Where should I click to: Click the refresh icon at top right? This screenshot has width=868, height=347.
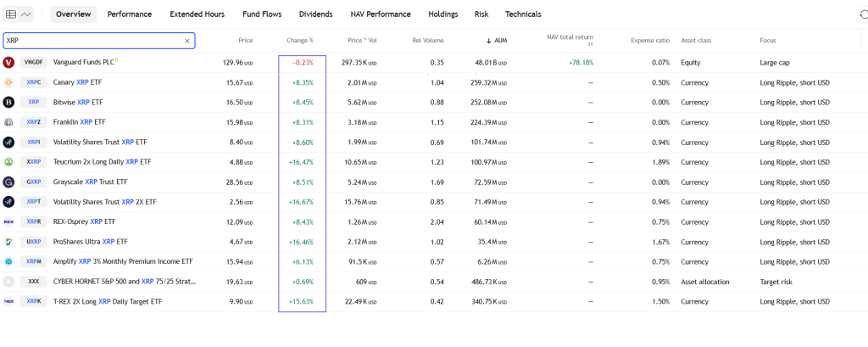point(864,15)
